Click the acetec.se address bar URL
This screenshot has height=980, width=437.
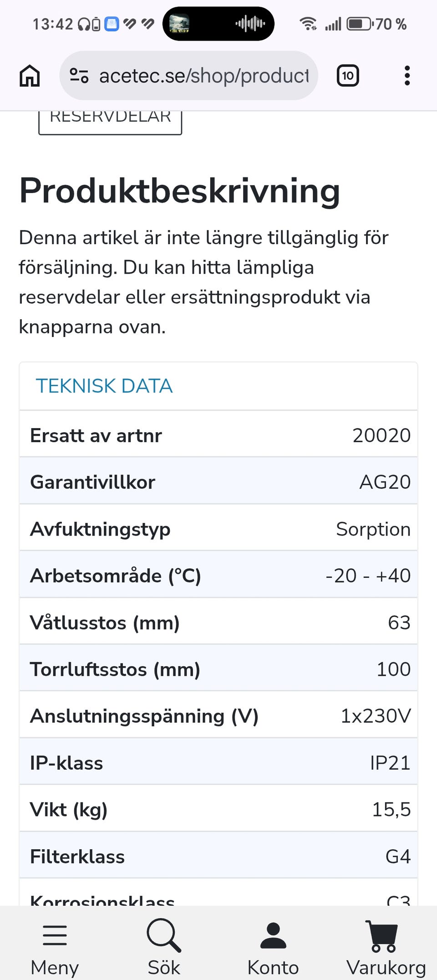pyautogui.click(x=203, y=76)
